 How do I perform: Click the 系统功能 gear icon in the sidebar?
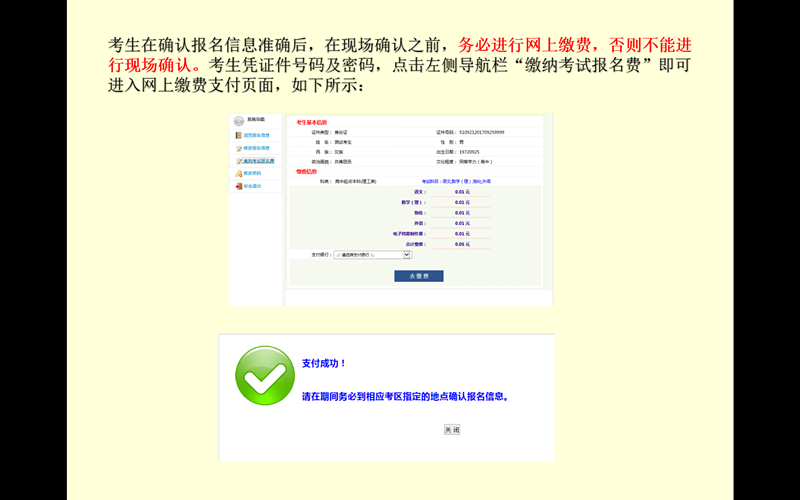click(238, 121)
